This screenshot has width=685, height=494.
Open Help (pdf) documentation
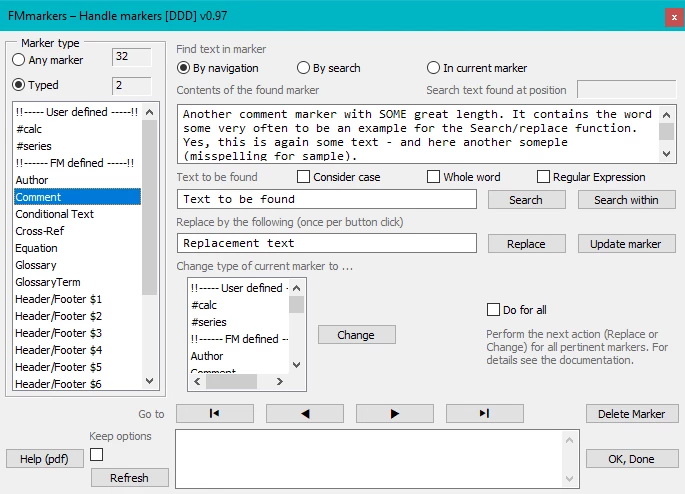45,459
